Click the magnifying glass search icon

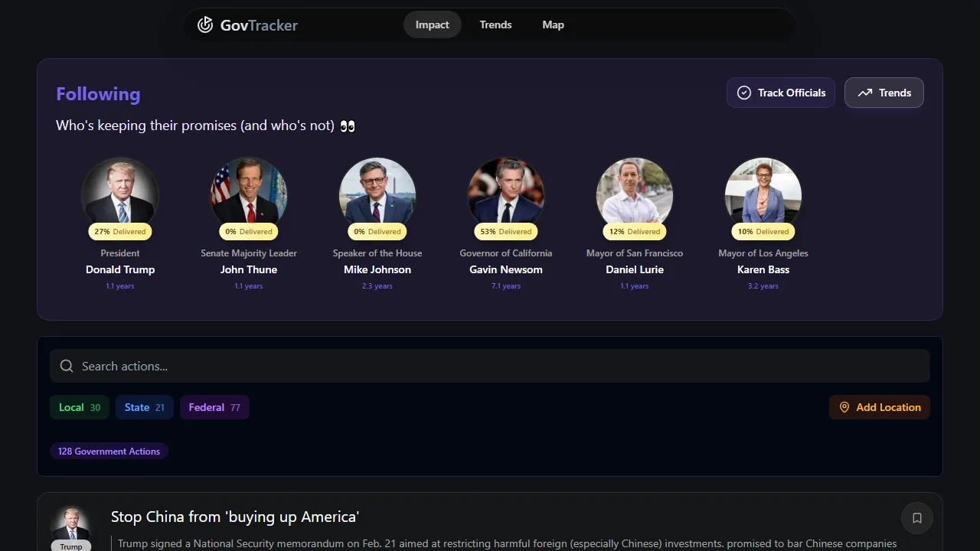[67, 366]
